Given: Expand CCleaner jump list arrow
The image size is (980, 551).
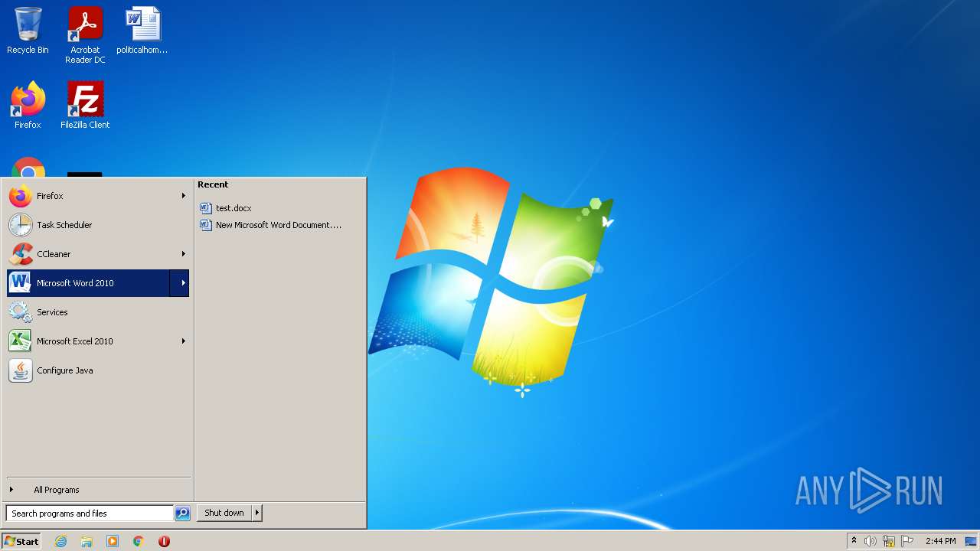Looking at the screenshot, I should coord(183,254).
